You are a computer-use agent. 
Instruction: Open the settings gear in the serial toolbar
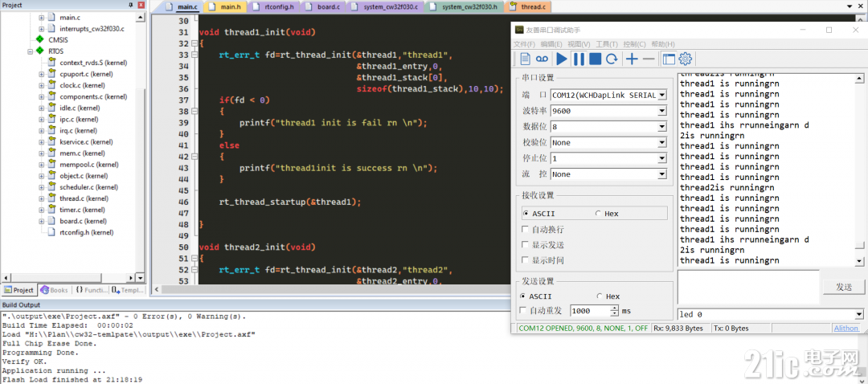[x=686, y=59]
